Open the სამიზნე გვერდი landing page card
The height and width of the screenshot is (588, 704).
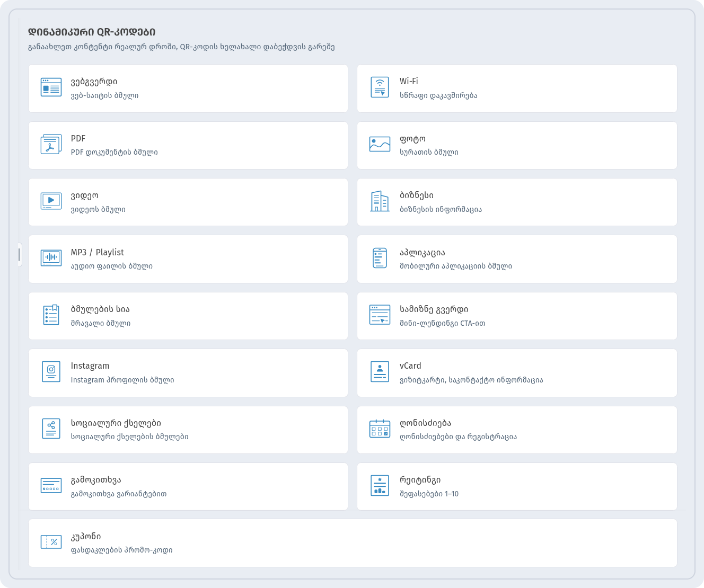click(517, 316)
